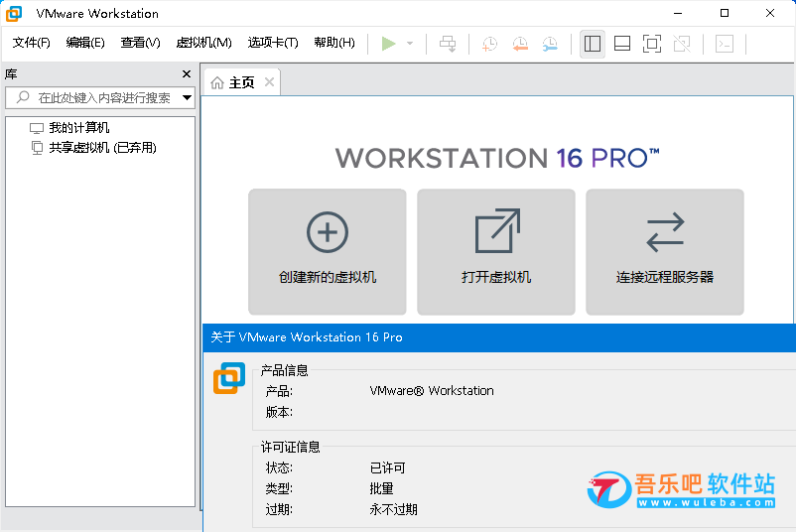The height and width of the screenshot is (532, 796).
Task: Open the 选项卡(T) menu
Action: pyautogui.click(x=273, y=43)
